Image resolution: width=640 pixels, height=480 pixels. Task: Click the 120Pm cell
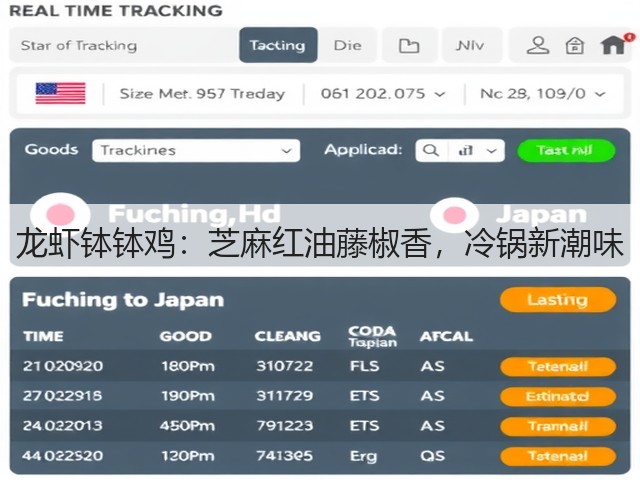coord(188,456)
